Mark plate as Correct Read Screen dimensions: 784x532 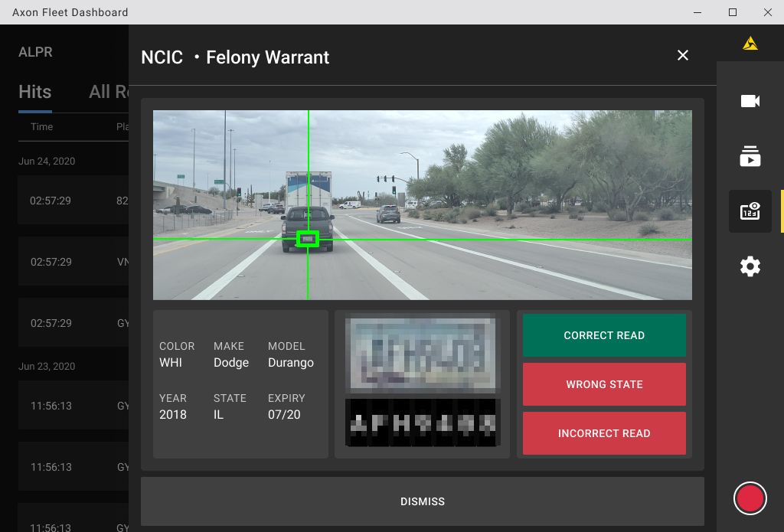[604, 335]
